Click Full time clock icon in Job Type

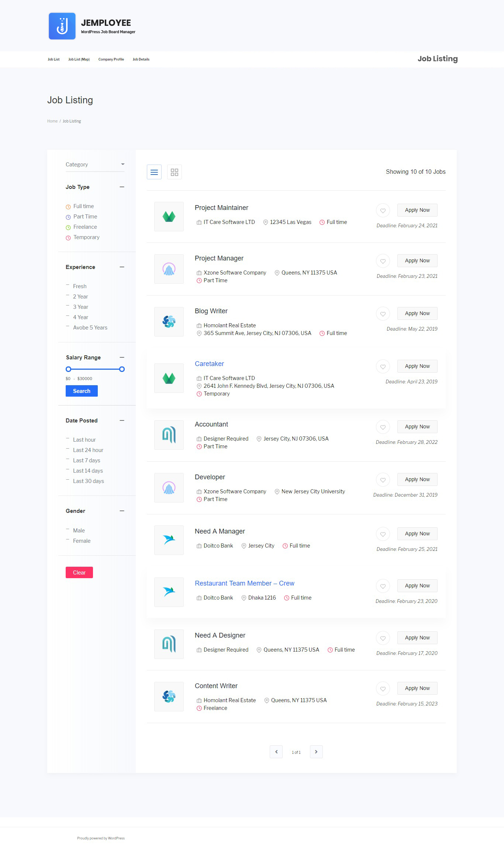68,207
